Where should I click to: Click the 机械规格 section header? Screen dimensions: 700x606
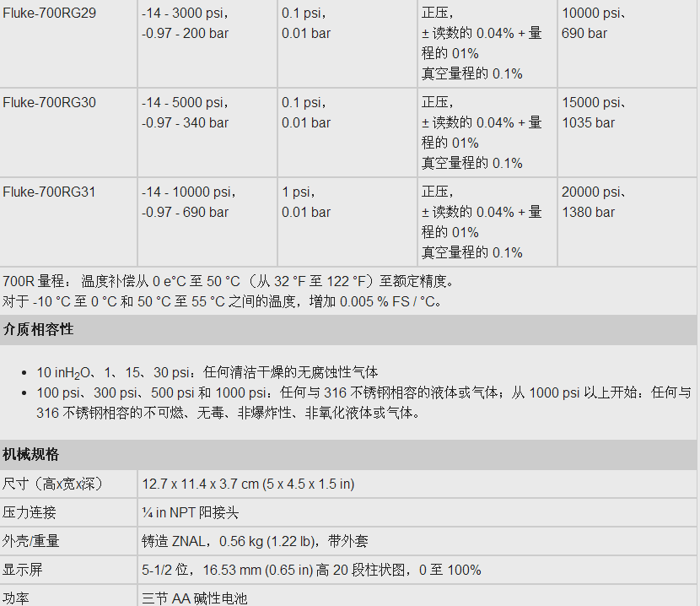[x=31, y=455]
